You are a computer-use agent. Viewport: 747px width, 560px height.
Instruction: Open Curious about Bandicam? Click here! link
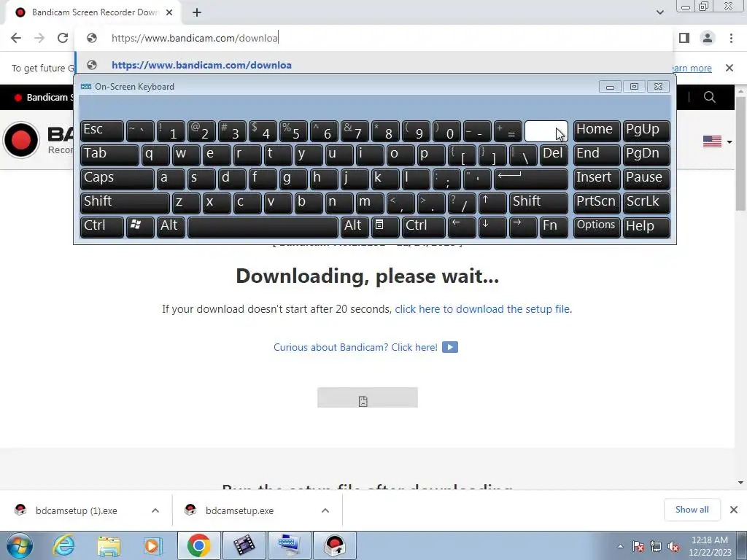click(x=355, y=347)
